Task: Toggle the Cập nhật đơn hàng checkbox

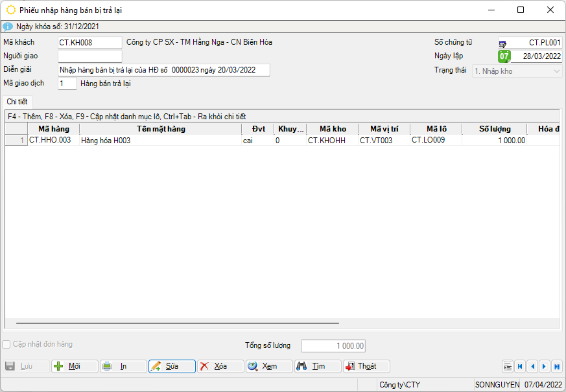Action: (7, 345)
